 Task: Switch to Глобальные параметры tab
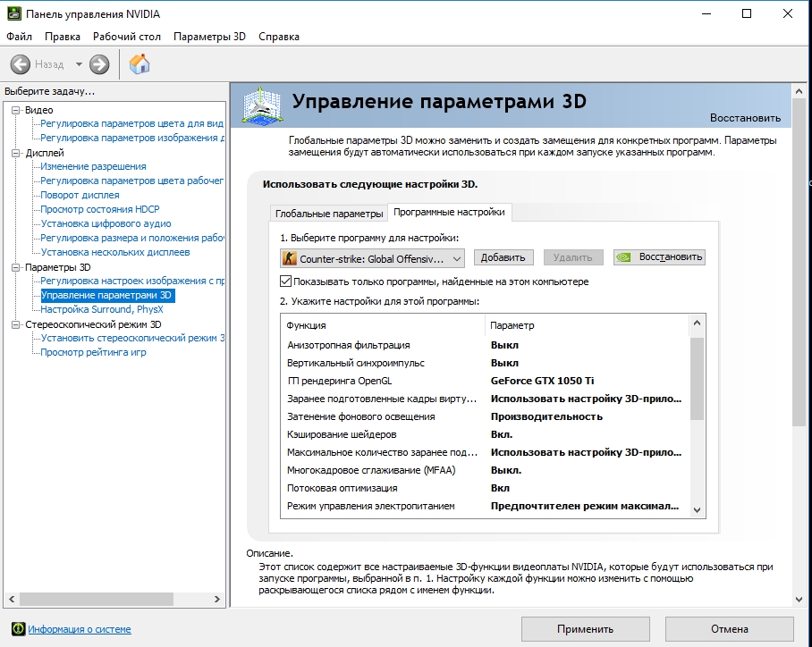click(329, 214)
